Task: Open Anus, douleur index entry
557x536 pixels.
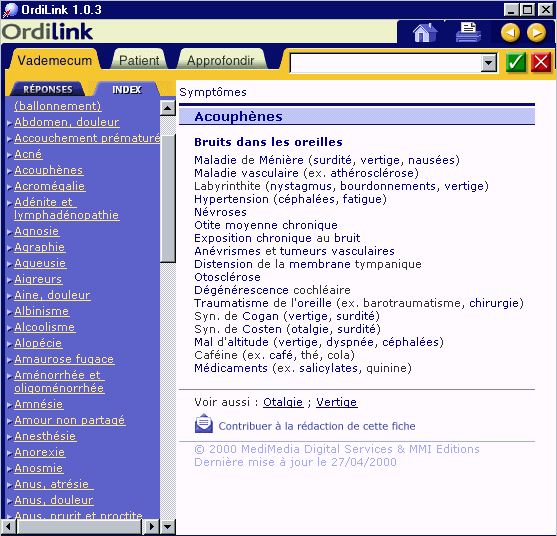Action: coord(54,500)
